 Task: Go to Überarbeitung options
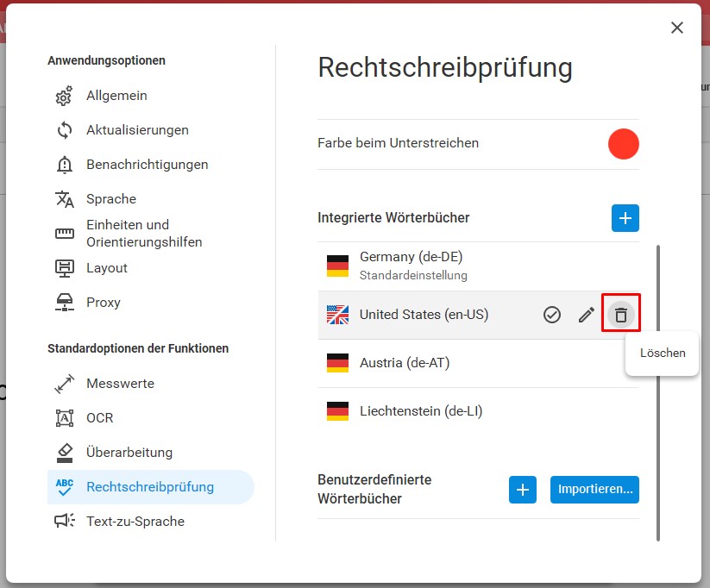point(150,453)
